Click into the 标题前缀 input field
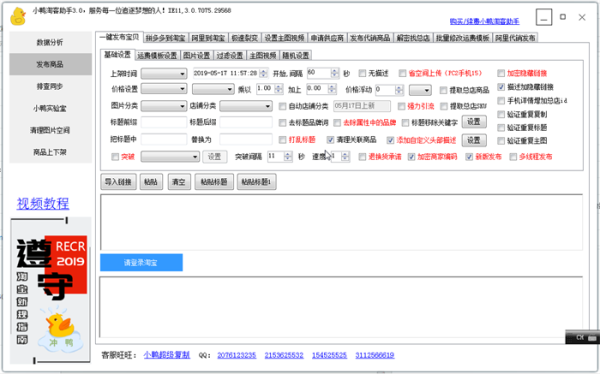This screenshot has height=374, width=600. (164, 122)
